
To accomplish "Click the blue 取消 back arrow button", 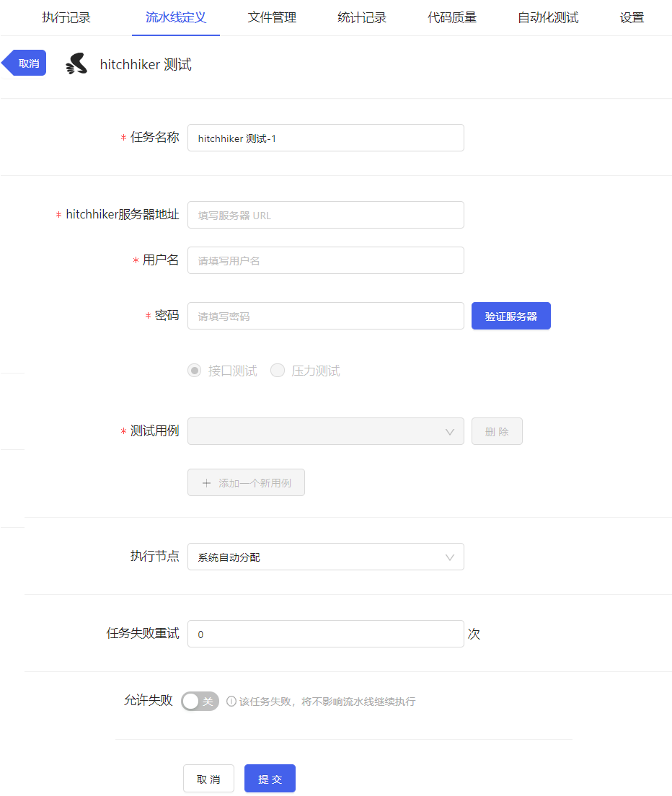I will [x=24, y=63].
